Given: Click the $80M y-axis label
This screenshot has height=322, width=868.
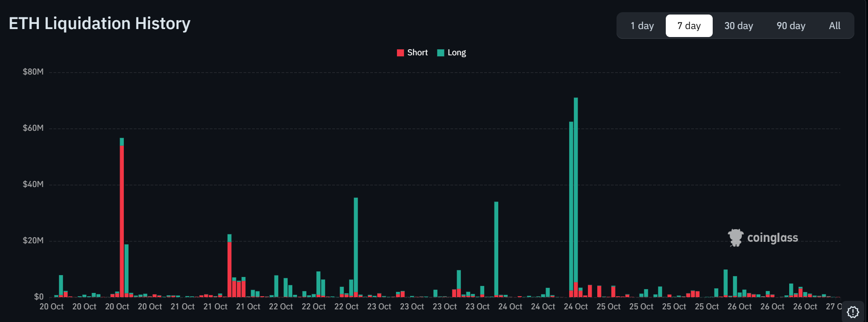Looking at the screenshot, I should click(33, 72).
